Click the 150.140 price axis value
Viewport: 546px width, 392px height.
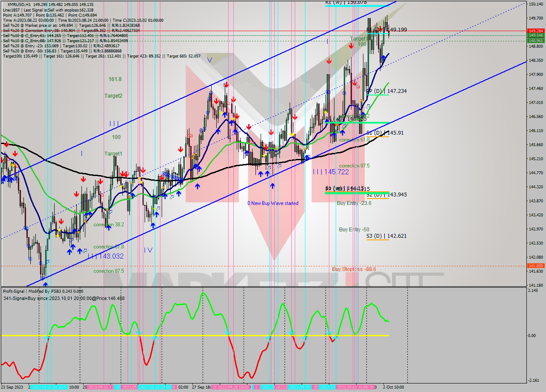point(536,4)
